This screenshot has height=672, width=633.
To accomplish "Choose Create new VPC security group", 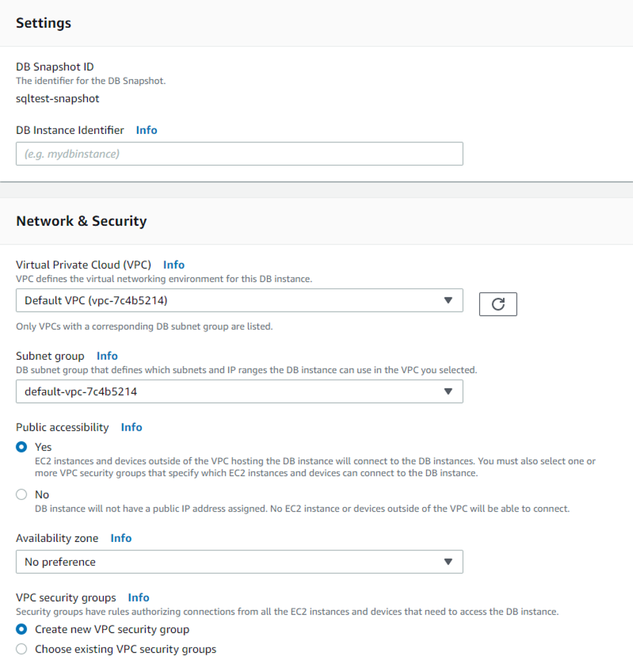I will click(x=21, y=629).
